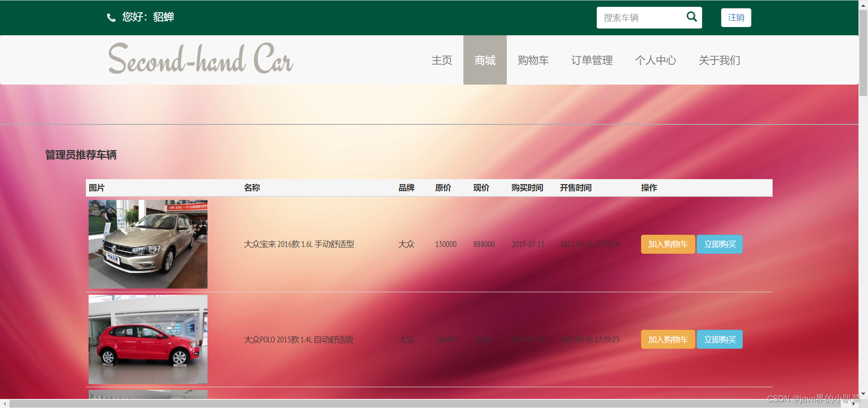868x408 pixels.
Task: Open the red 大众POLO thumbnail
Action: (148, 339)
